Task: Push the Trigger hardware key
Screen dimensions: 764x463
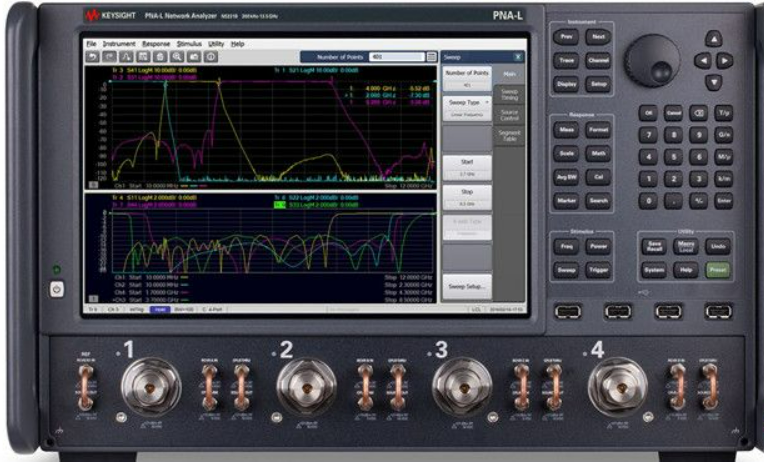Action: pyautogui.click(x=598, y=270)
